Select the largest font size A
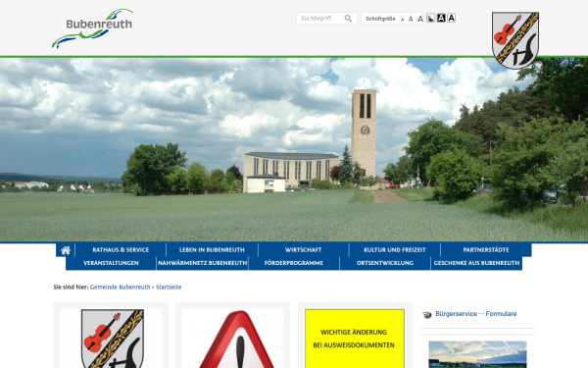 [420, 19]
